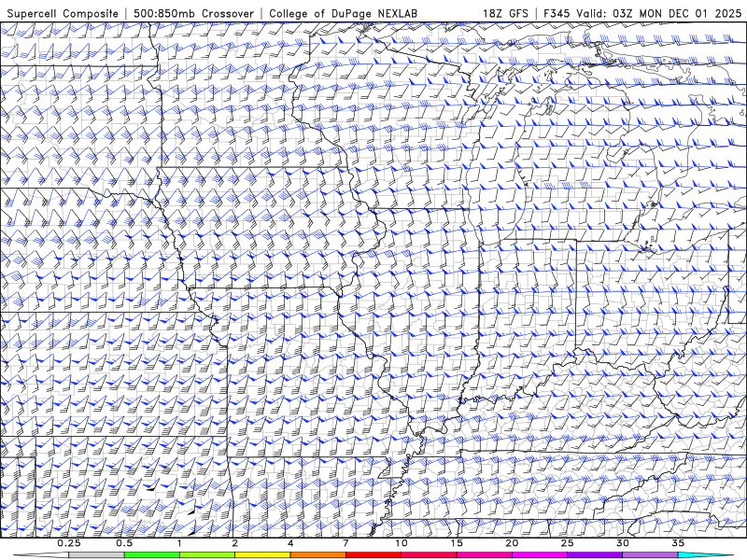Click the '30' scale label
This screenshot has width=747, height=560.
623,543
